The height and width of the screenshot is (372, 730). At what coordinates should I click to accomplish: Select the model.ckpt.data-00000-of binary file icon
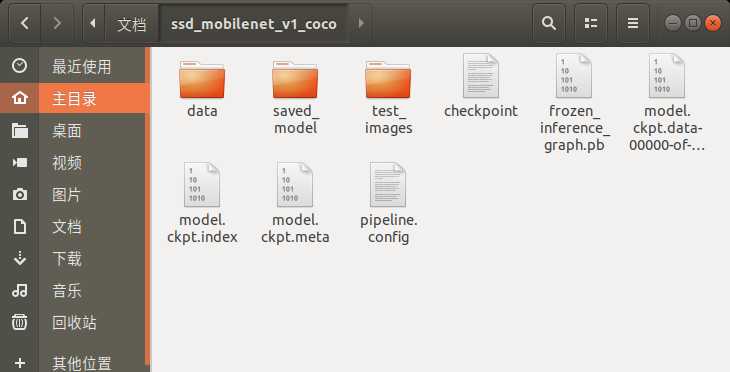click(x=667, y=75)
